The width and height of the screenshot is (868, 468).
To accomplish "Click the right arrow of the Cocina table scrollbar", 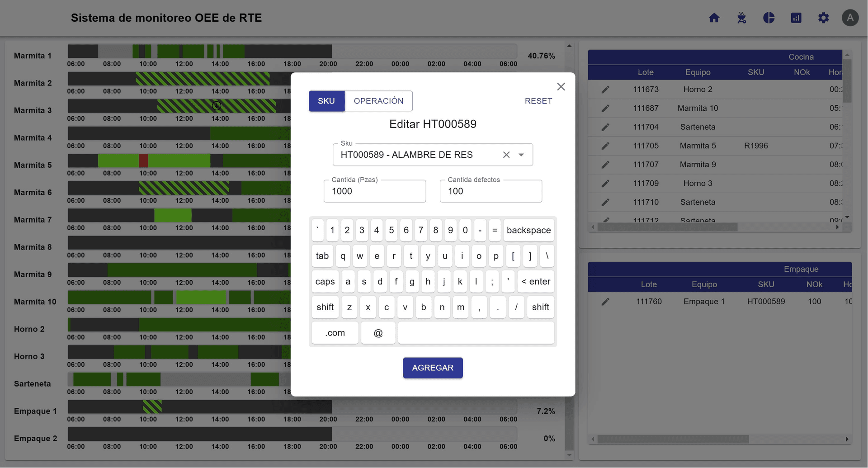I will (x=837, y=227).
